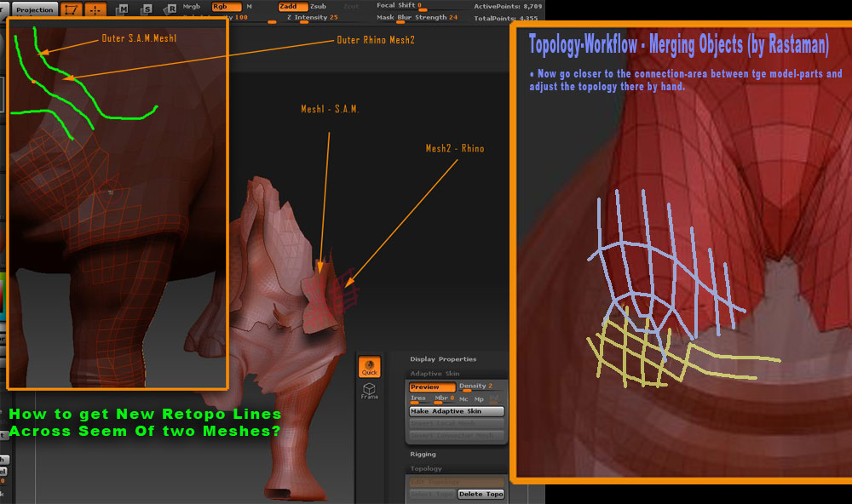Click the dimmed Insert Local Mesh button
The image size is (852, 504).
point(457,424)
